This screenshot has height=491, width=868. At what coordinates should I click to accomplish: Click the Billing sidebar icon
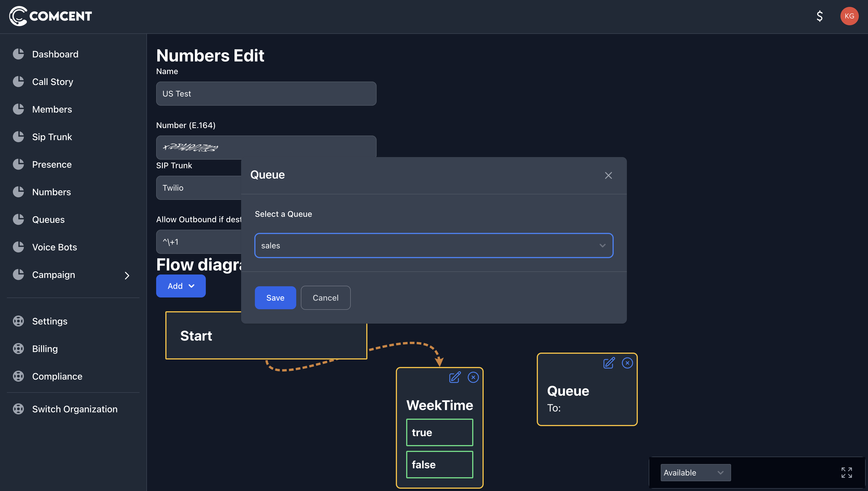pyautogui.click(x=18, y=349)
